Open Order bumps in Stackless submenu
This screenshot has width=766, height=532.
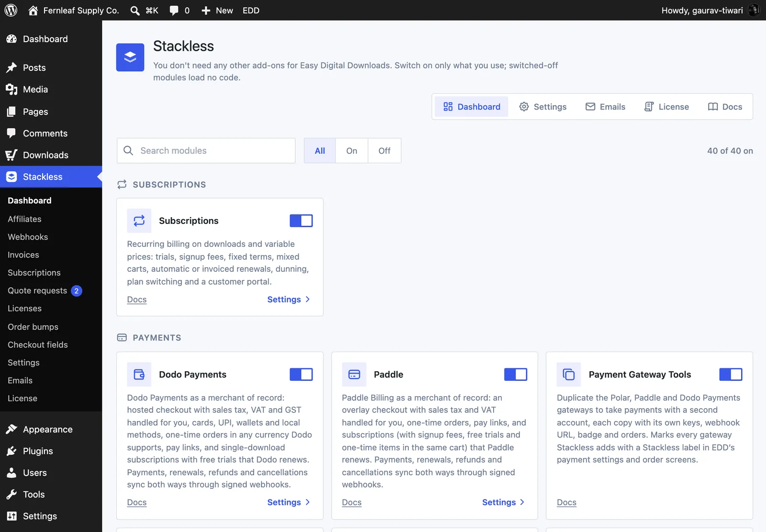pos(51,327)
